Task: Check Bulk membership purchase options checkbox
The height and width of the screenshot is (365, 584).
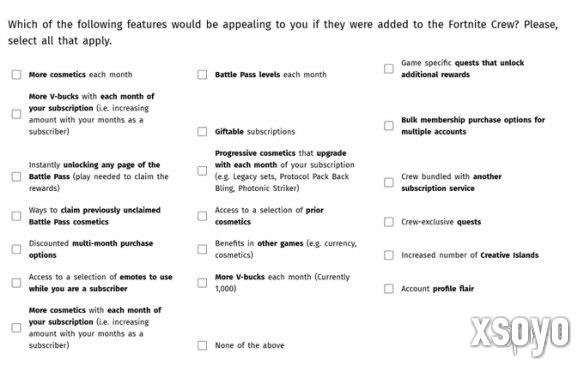Action: coord(389,126)
